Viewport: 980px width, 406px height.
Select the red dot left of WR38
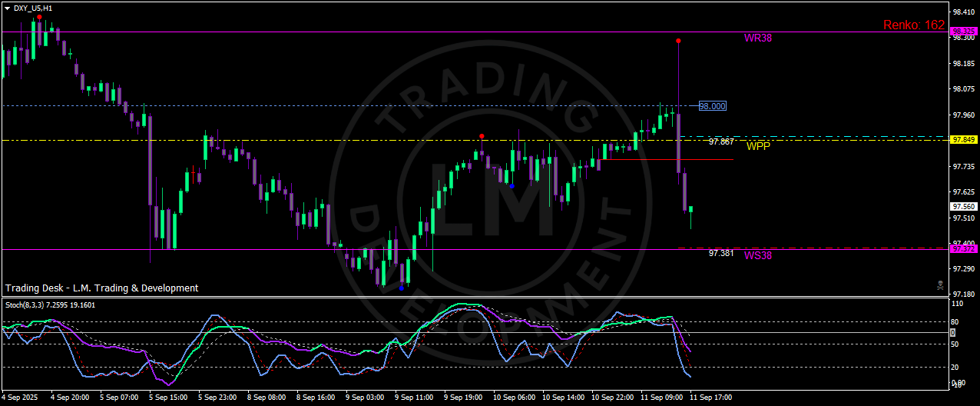pyautogui.click(x=678, y=40)
